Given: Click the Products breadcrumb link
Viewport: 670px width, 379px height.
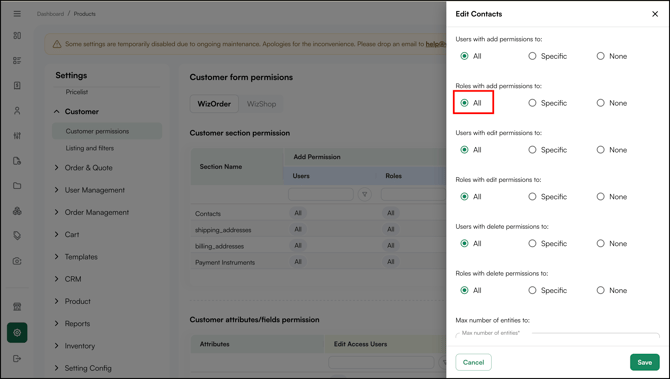Looking at the screenshot, I should pos(85,14).
